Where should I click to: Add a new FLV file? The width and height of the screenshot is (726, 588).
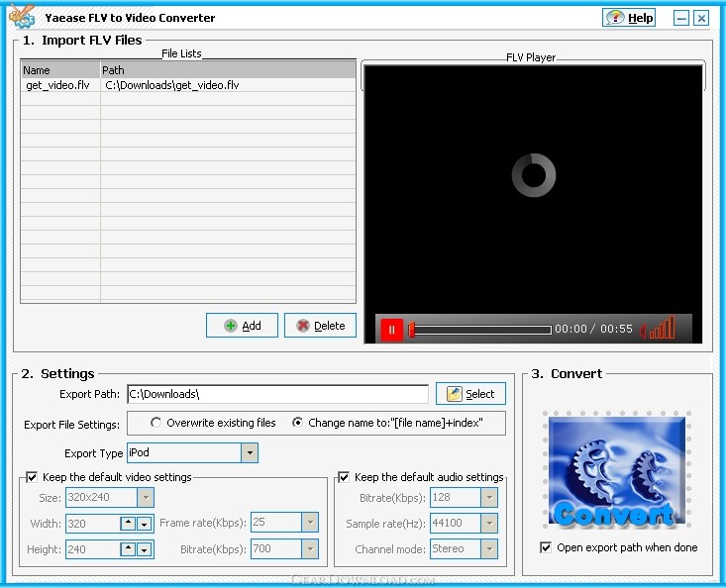[x=242, y=326]
